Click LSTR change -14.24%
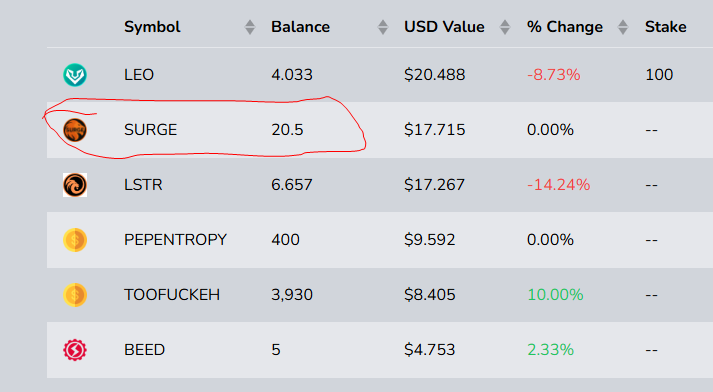The image size is (713, 392). click(559, 185)
